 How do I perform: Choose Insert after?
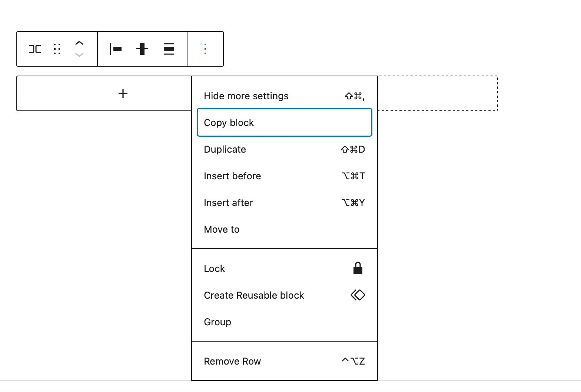[x=284, y=203]
